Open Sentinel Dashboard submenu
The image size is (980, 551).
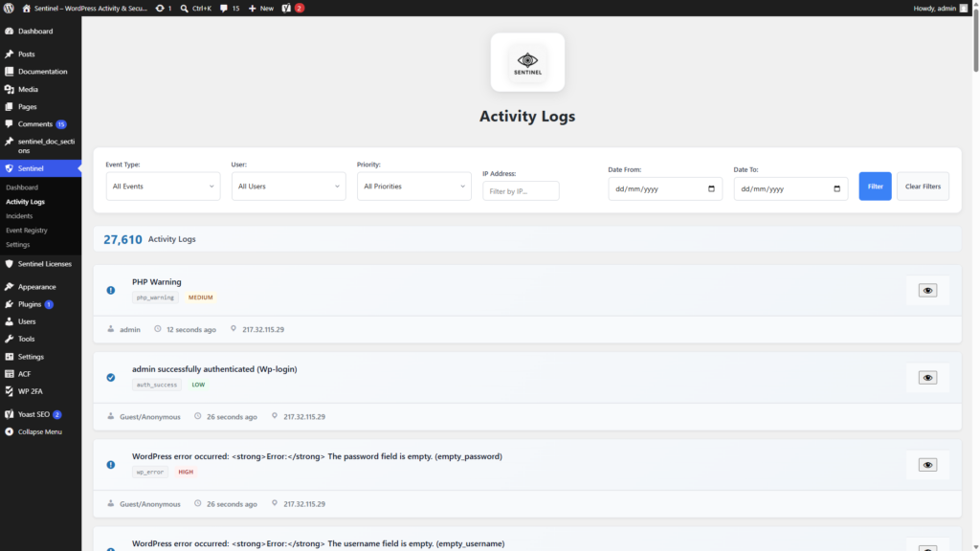22,187
